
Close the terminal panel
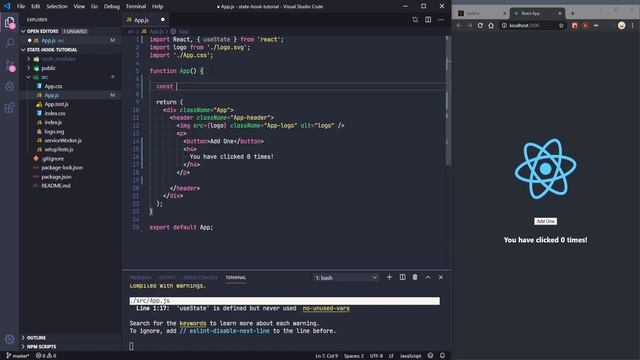point(441,277)
